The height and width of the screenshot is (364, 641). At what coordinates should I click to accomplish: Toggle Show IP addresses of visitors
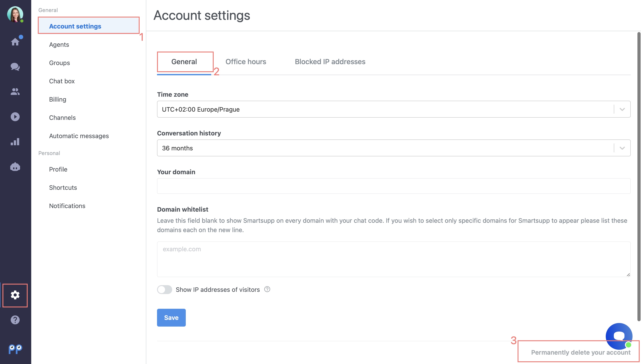165,289
